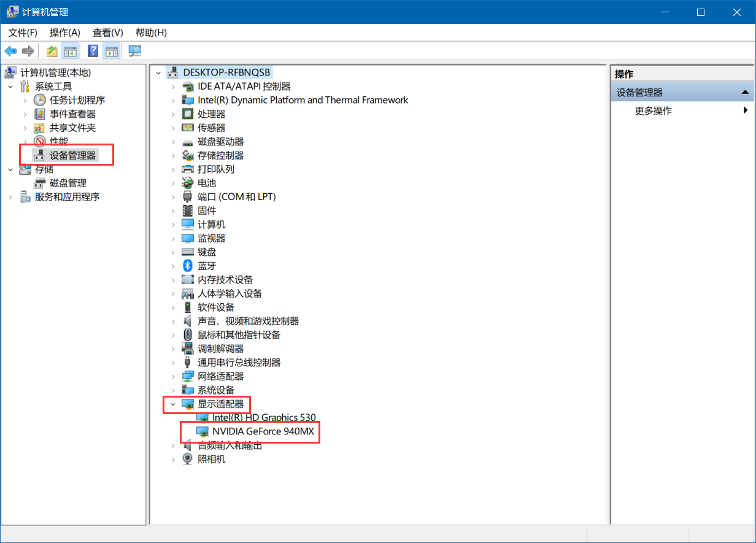Toggle the action pane visibility

112,51
